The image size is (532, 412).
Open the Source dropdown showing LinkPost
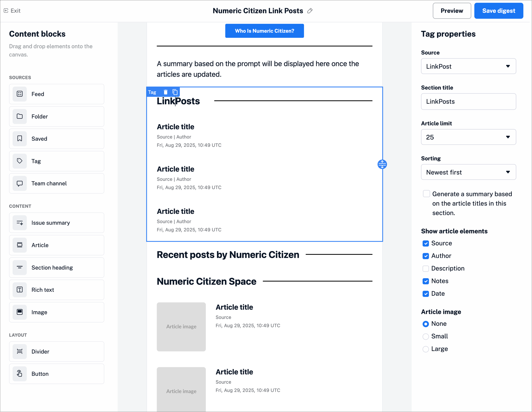point(468,66)
